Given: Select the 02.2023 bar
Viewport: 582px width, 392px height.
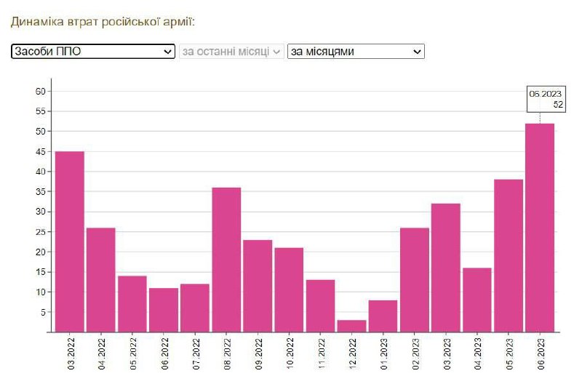Looking at the screenshot, I should point(415,280).
